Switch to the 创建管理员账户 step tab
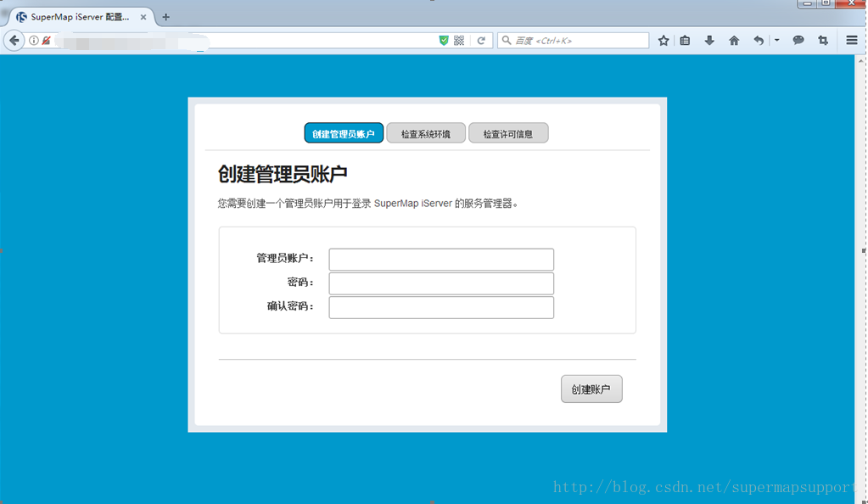 coord(344,133)
